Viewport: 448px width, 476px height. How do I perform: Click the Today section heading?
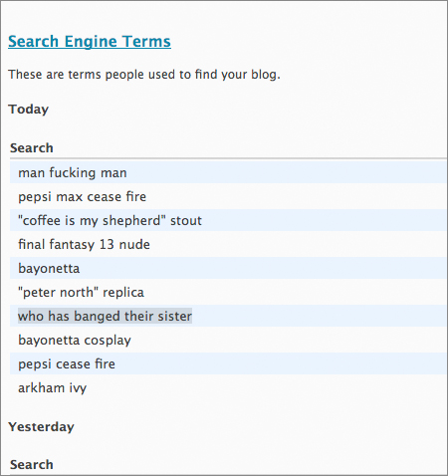click(29, 110)
